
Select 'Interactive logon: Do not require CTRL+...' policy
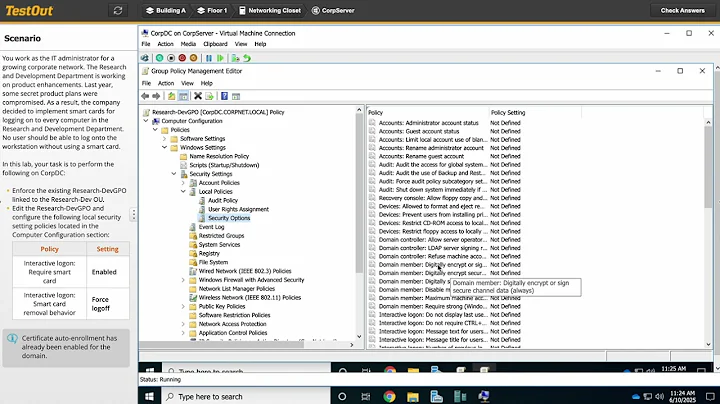click(432, 323)
